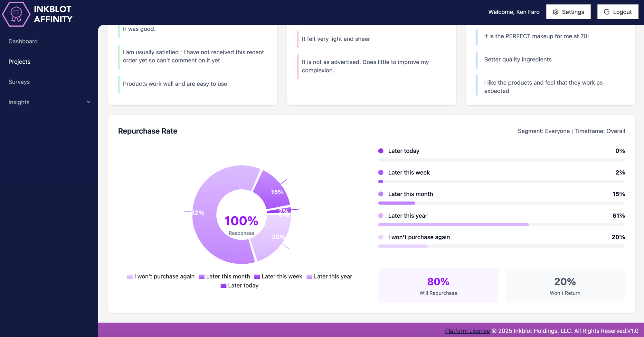Click the dot beside Later this month
The width and height of the screenshot is (644, 337).
[381, 194]
